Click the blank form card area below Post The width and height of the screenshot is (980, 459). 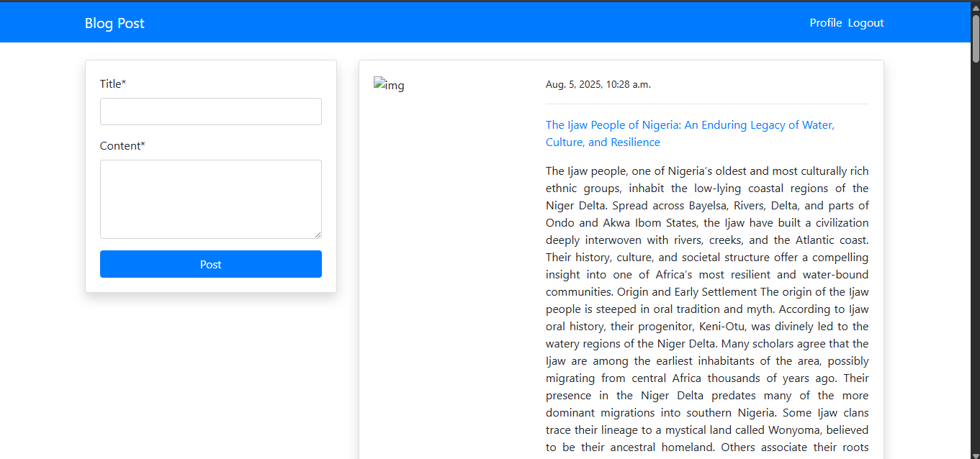pos(210,285)
